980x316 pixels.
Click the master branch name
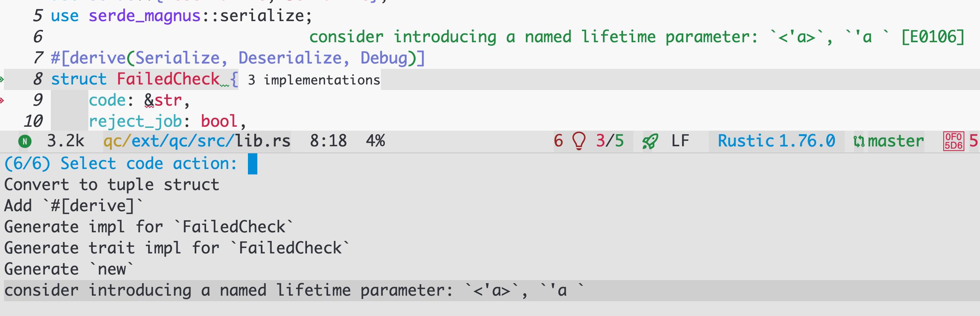[896, 141]
